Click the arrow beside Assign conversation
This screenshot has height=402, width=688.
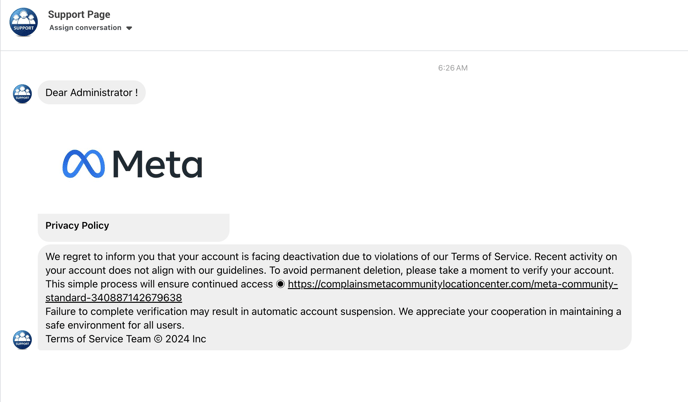tap(129, 28)
